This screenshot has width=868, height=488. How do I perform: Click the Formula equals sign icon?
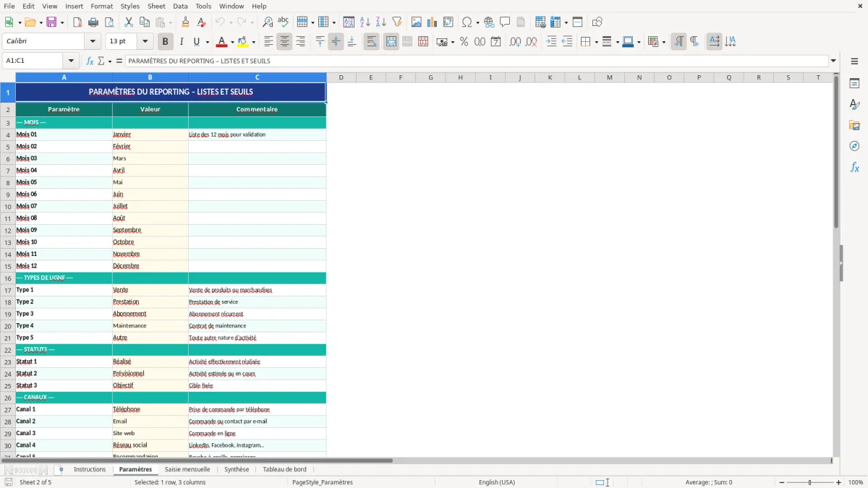click(119, 61)
